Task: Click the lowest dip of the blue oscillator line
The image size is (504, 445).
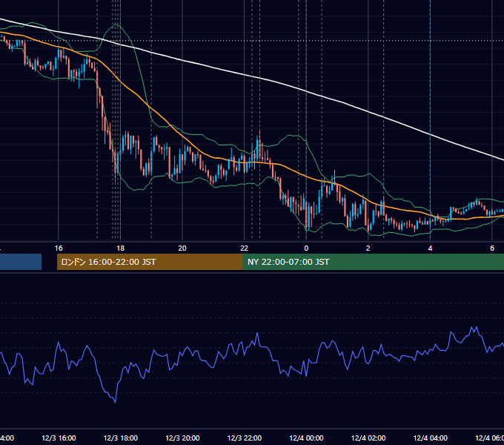Action: (115, 402)
